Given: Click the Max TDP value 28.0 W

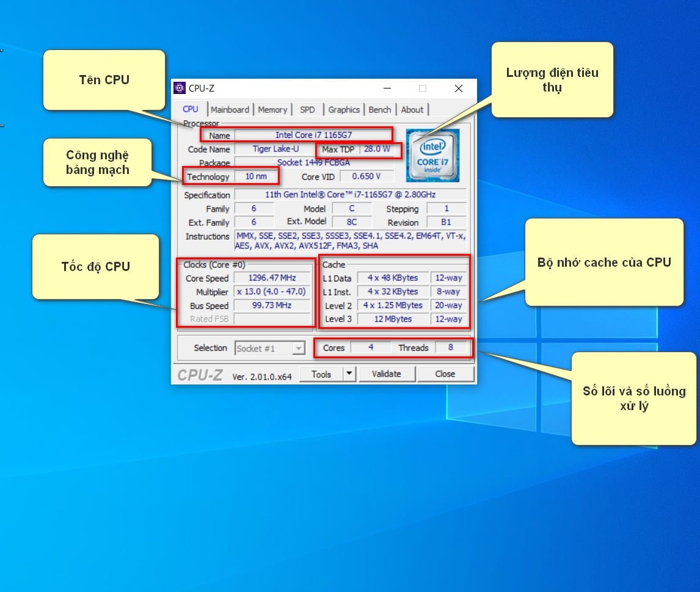Looking at the screenshot, I should point(377,148).
